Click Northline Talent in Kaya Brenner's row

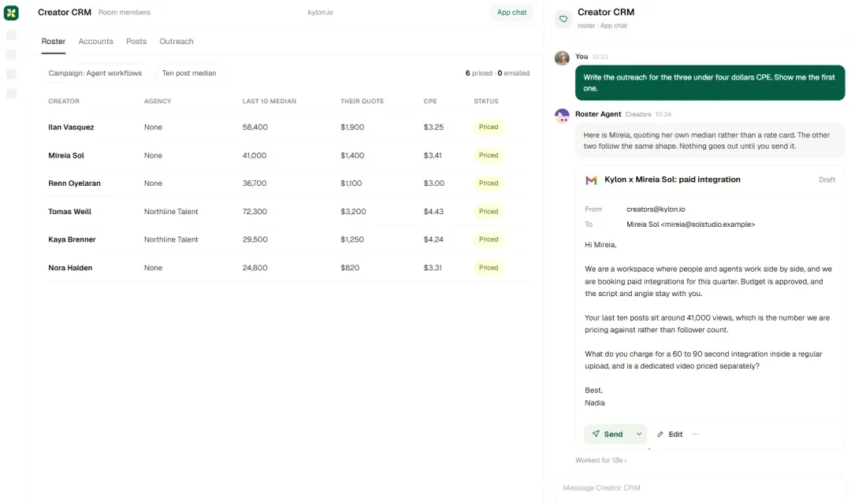pyautogui.click(x=171, y=239)
